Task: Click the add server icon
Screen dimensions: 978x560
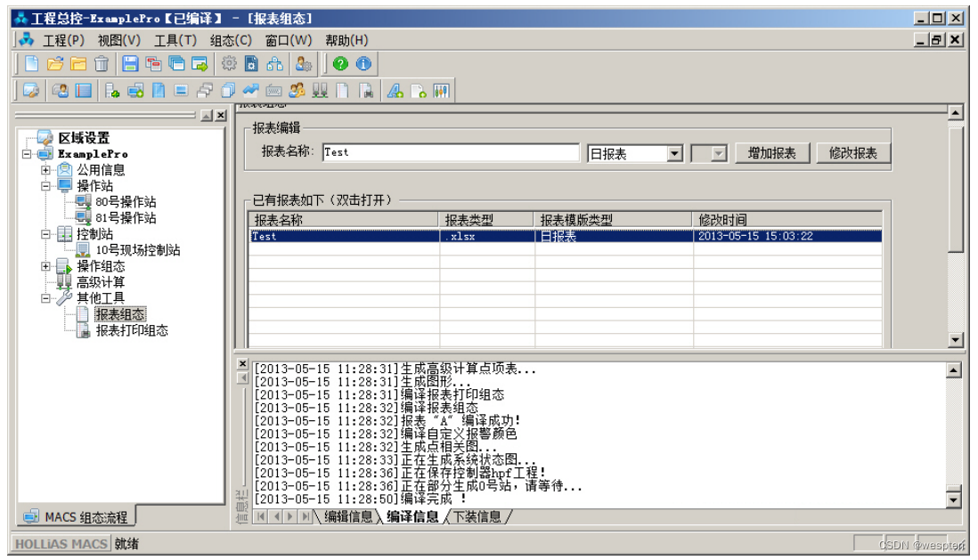Action: pyautogui.click(x=112, y=91)
